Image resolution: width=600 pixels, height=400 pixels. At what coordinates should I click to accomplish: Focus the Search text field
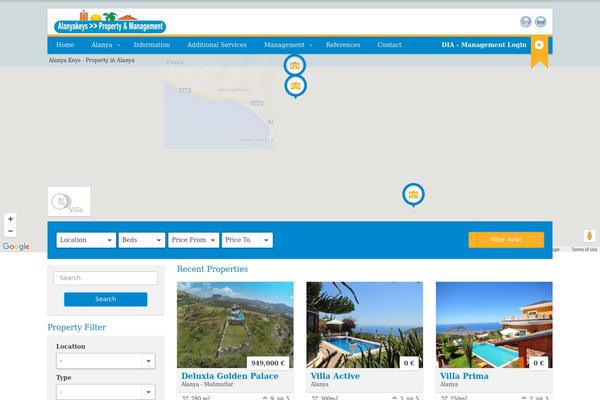click(x=106, y=278)
